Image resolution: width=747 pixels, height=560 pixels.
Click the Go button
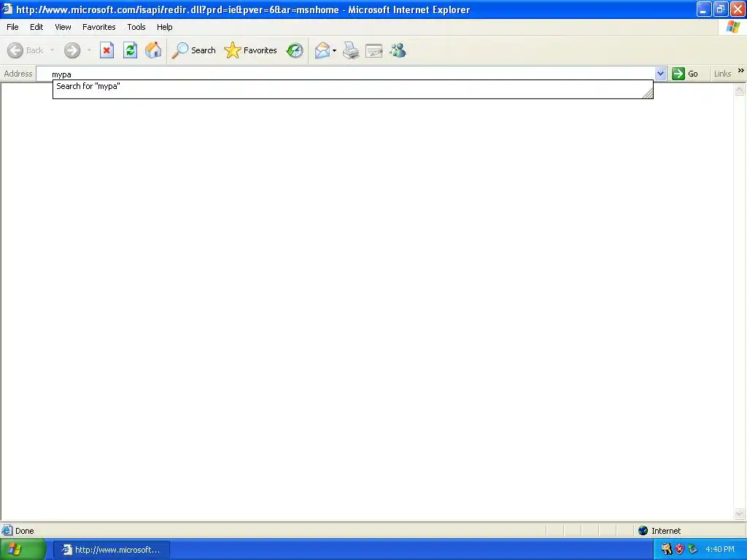[x=685, y=74]
